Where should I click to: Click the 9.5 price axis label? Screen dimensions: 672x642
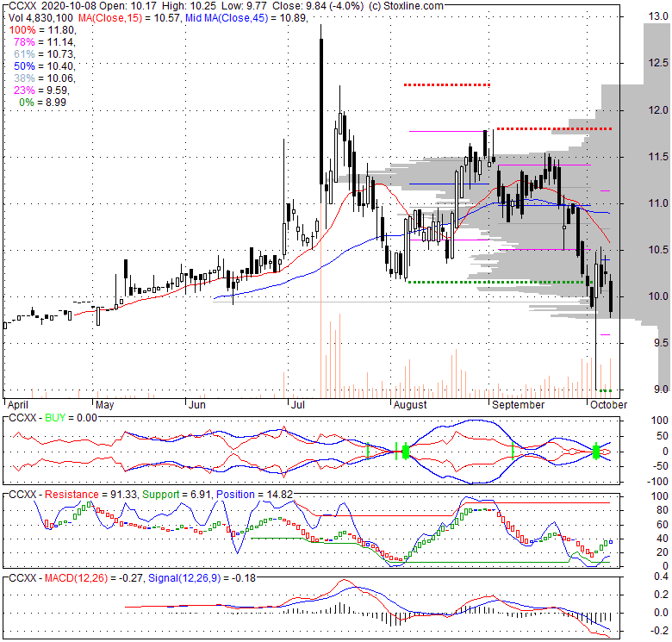tap(661, 343)
